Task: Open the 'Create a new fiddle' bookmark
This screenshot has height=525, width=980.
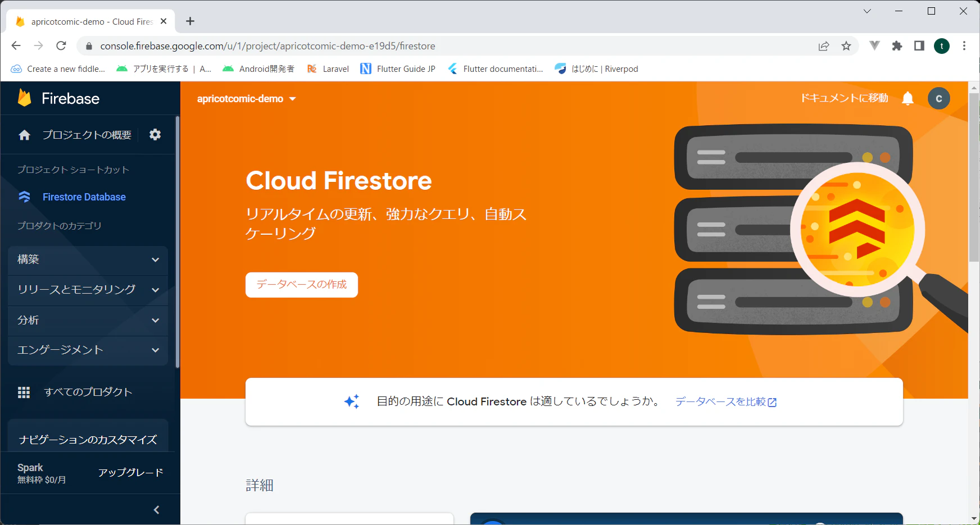Action: (58, 69)
